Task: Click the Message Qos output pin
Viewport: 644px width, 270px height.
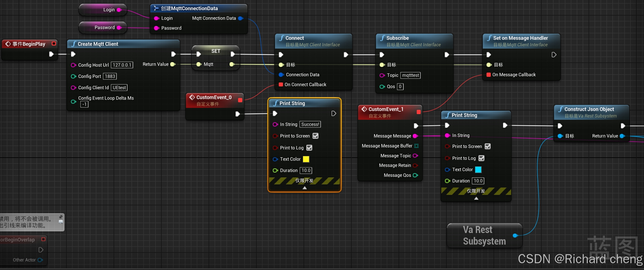Action: 415,175
